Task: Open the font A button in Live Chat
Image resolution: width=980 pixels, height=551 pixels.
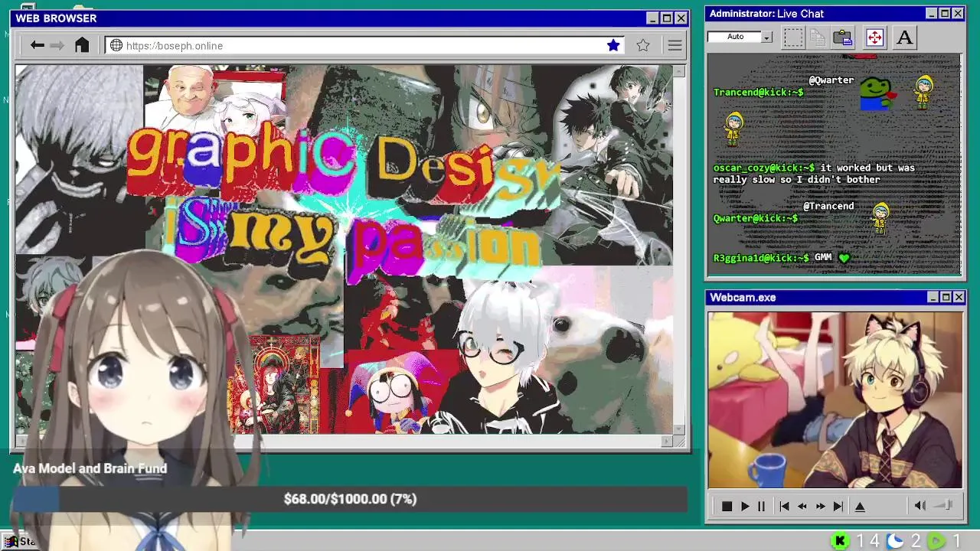Action: tap(904, 37)
